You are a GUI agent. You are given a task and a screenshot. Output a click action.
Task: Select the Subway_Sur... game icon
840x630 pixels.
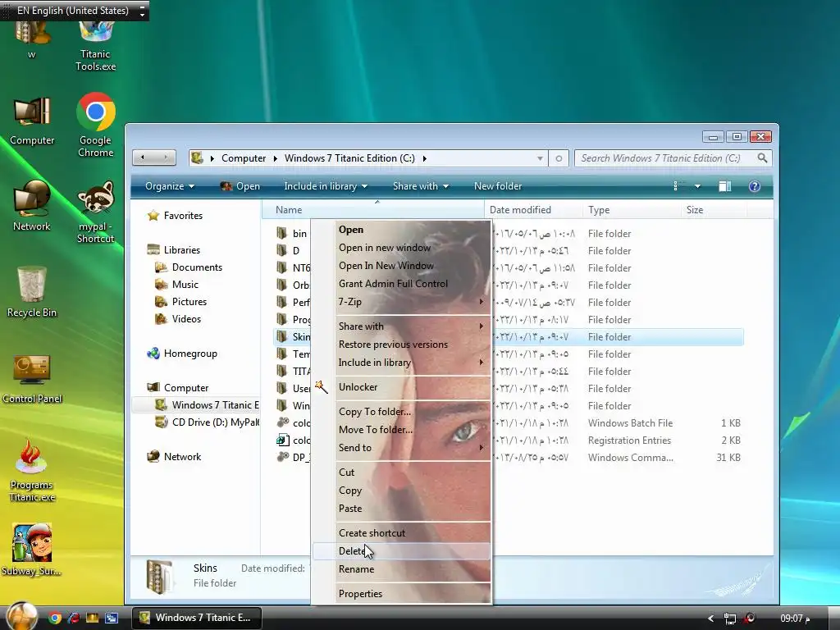32,550
